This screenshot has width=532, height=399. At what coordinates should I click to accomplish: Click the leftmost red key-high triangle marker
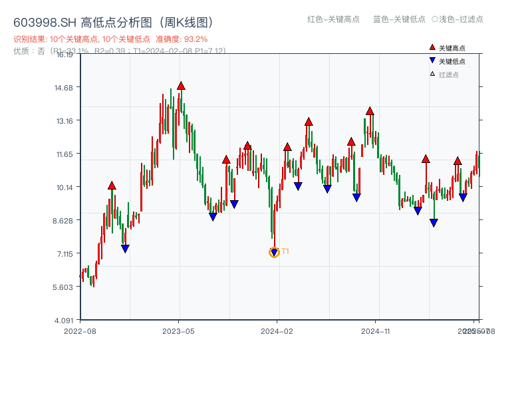(x=110, y=186)
